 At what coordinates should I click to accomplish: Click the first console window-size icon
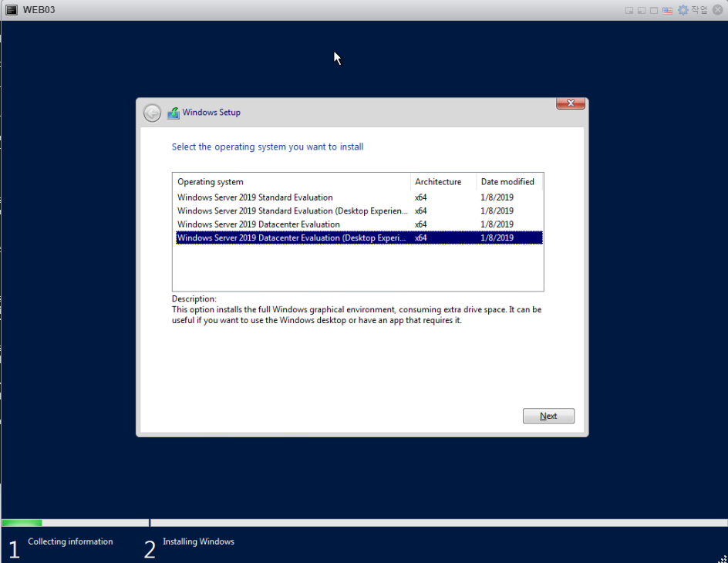(x=629, y=10)
